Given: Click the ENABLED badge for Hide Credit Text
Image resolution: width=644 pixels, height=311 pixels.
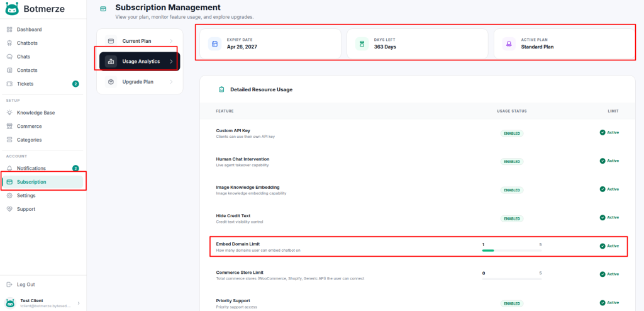Looking at the screenshot, I should point(512,218).
